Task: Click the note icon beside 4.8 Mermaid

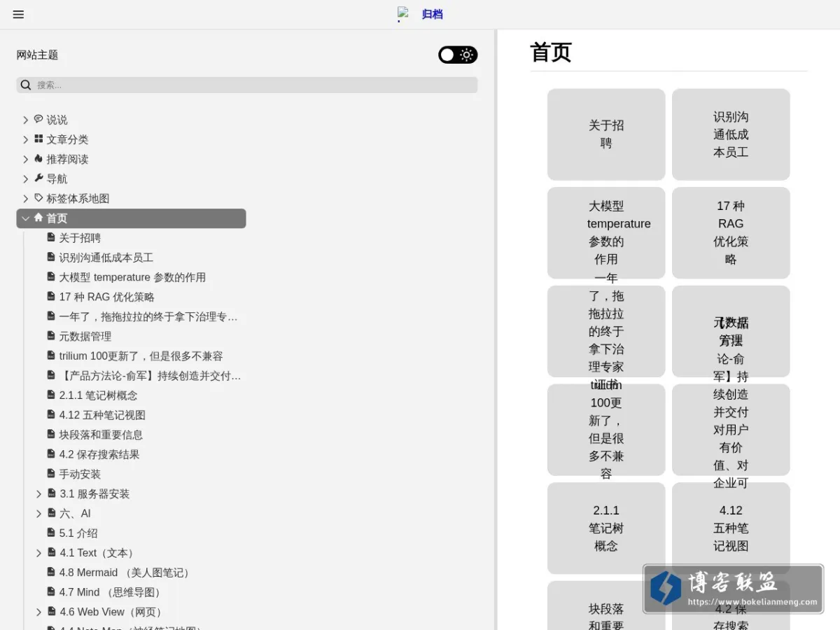Action: click(51, 572)
